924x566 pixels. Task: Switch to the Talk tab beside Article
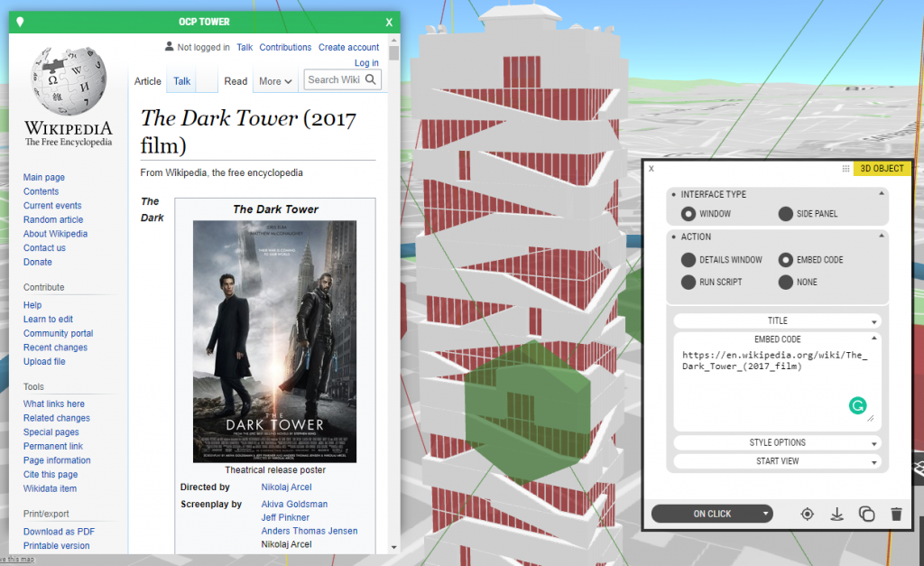[x=181, y=81]
